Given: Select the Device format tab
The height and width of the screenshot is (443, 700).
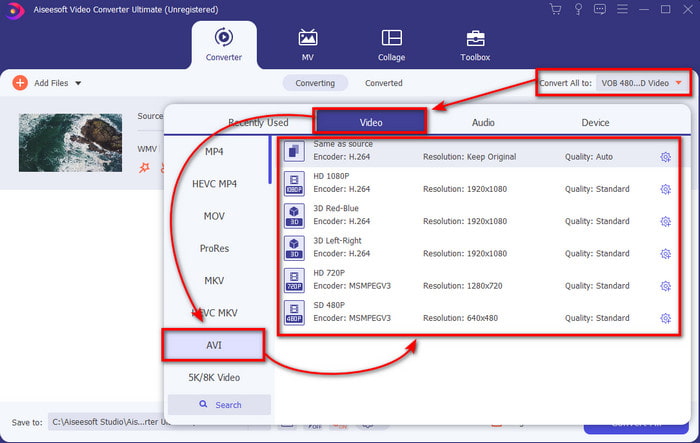Looking at the screenshot, I should tap(595, 122).
